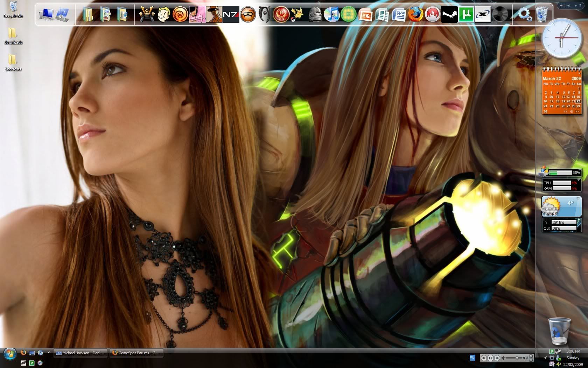Viewport: 588px width, 368px height.
Task: Open Windows Start orb
Action: point(10,354)
